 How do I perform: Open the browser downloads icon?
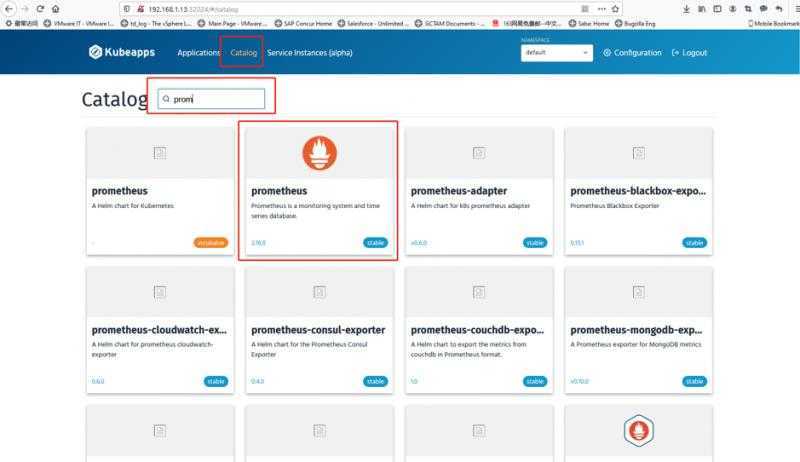coord(686,9)
